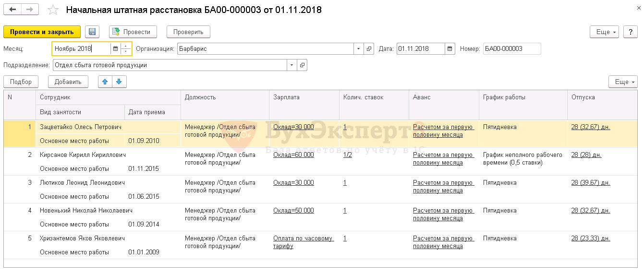Open the top Еще menu

(606, 32)
